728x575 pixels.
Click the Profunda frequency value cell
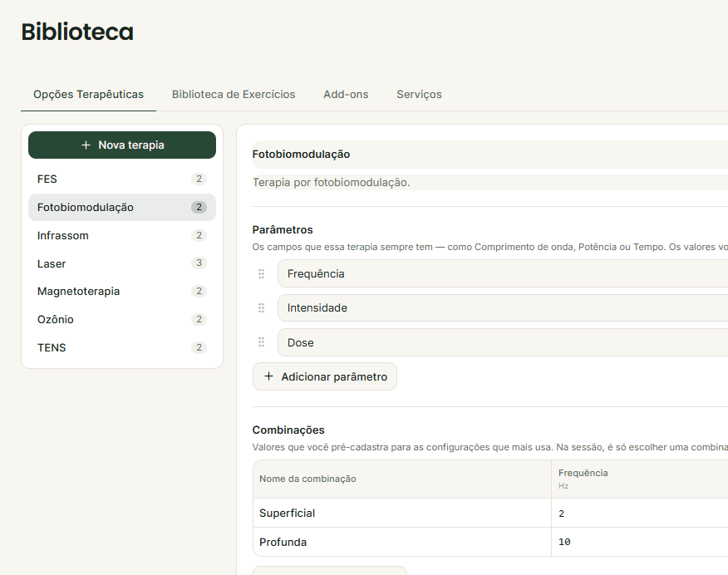pyautogui.click(x=640, y=542)
